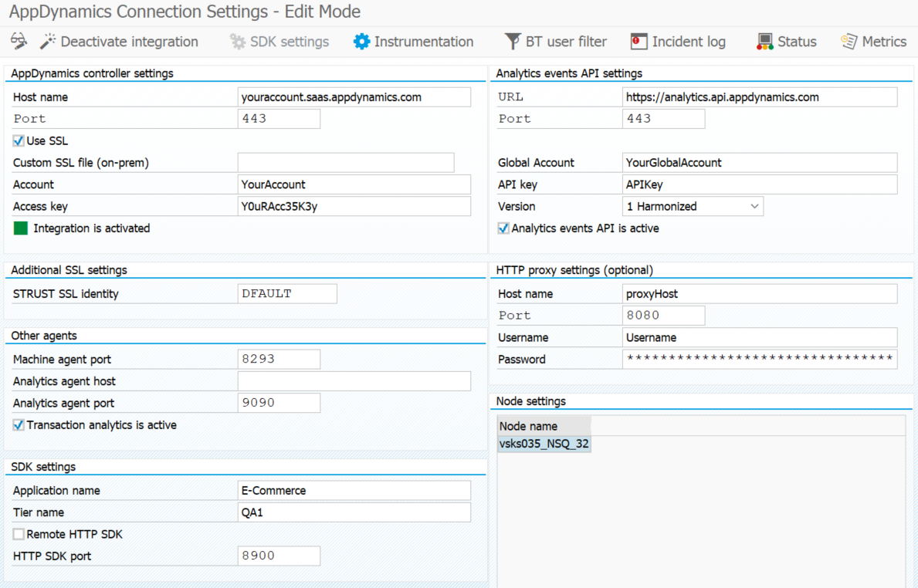Click the API key input field

(x=760, y=184)
